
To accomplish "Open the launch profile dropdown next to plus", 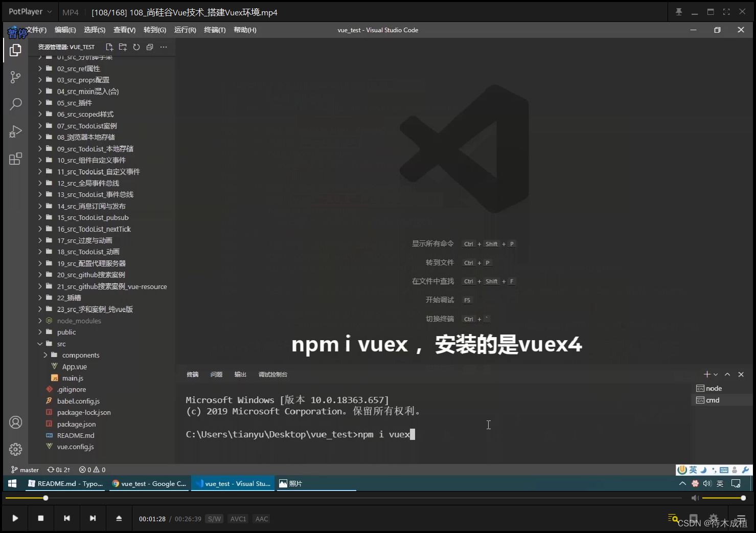I will (716, 375).
